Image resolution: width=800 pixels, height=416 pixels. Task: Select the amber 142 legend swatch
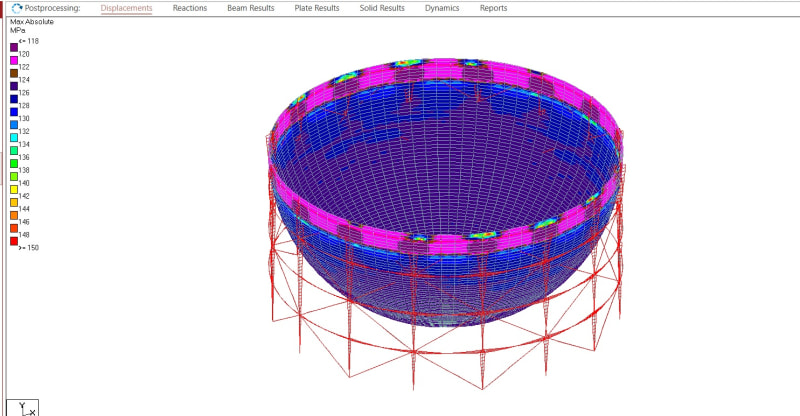pyautogui.click(x=14, y=202)
